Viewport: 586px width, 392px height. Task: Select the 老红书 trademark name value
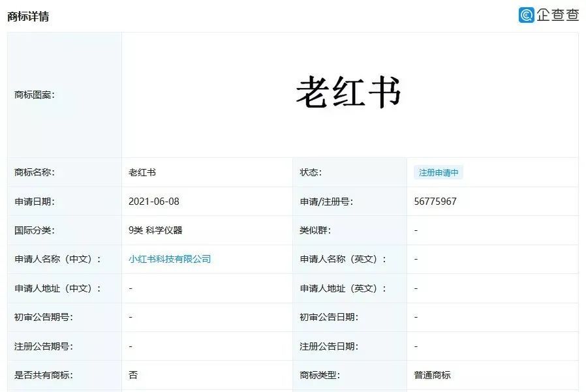(x=142, y=172)
